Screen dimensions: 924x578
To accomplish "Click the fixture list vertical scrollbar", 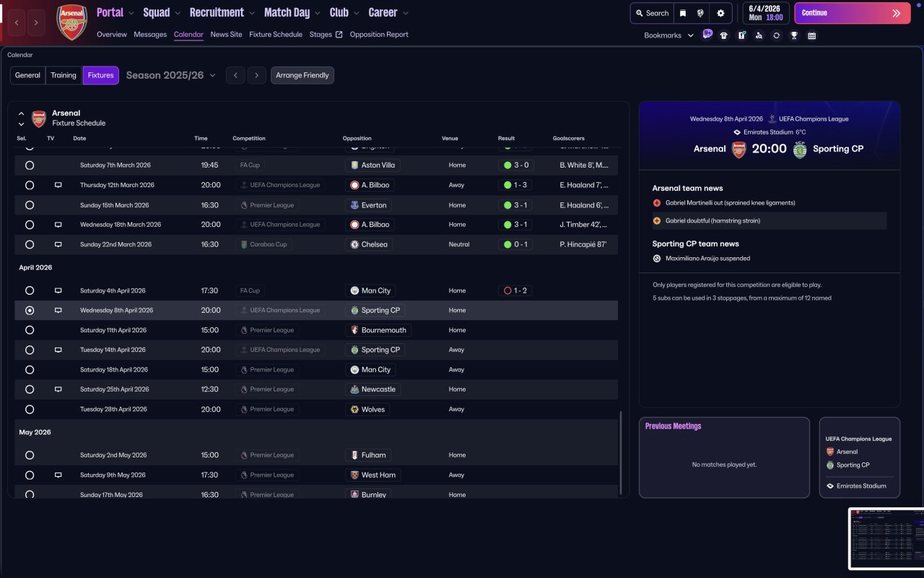I will 620,453.
